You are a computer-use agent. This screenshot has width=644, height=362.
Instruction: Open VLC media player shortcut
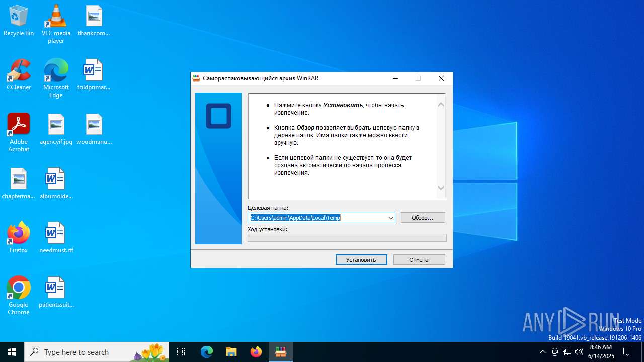point(56,24)
